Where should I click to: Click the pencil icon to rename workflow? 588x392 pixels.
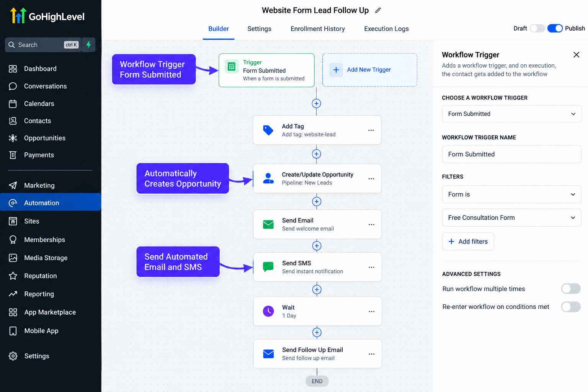coord(378,10)
